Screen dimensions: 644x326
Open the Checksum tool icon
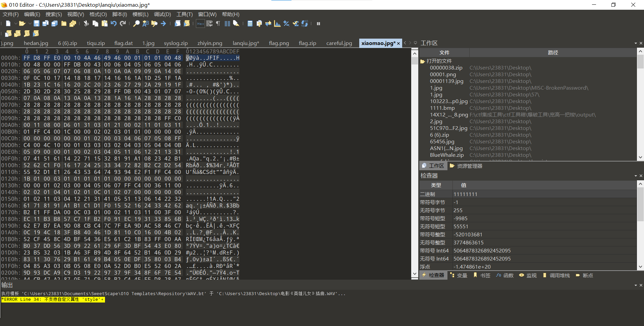pos(296,24)
